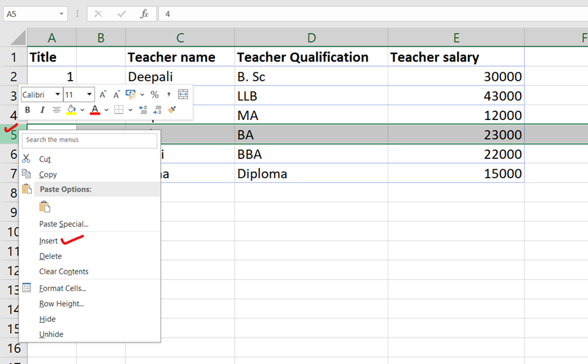This screenshot has width=588, height=364.
Task: Select the Format Painter brush icon
Action: (x=172, y=110)
